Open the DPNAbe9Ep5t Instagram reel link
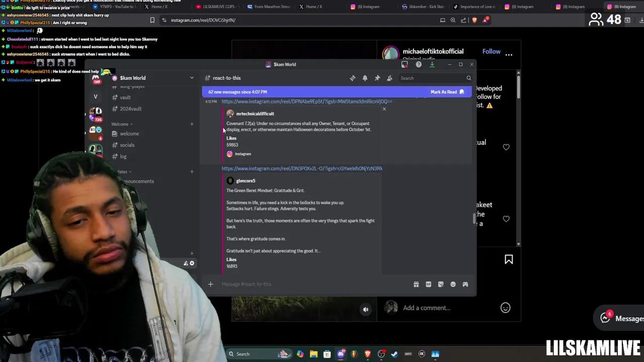Viewport: 644px width, 362px height. point(307,102)
